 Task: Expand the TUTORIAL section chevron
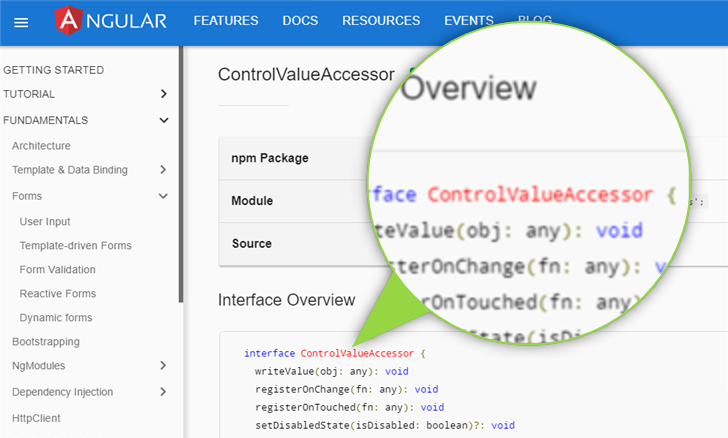[163, 94]
